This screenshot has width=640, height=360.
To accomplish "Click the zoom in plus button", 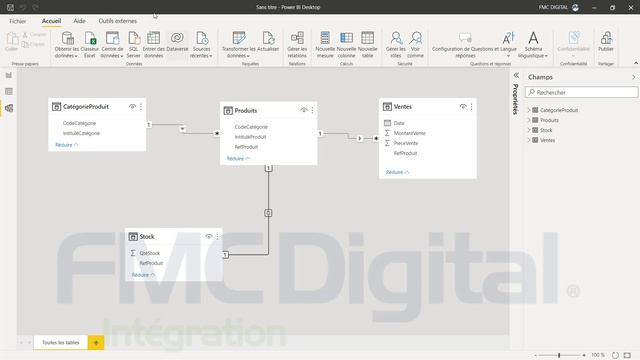I will pyautogui.click(x=584, y=355).
